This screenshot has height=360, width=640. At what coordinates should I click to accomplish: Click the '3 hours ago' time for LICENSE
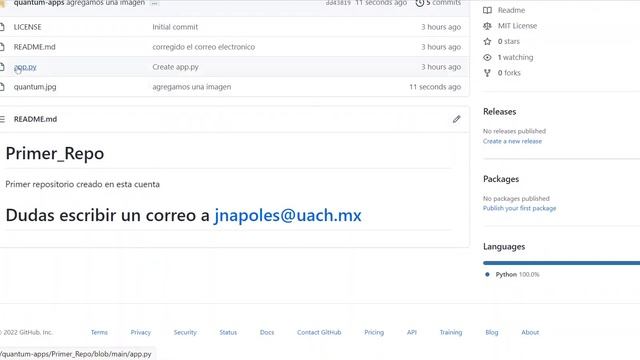[x=441, y=27]
